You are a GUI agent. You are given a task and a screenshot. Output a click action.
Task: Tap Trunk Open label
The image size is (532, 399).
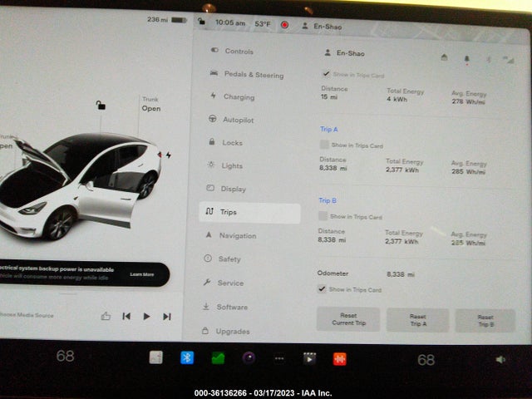[x=151, y=104]
